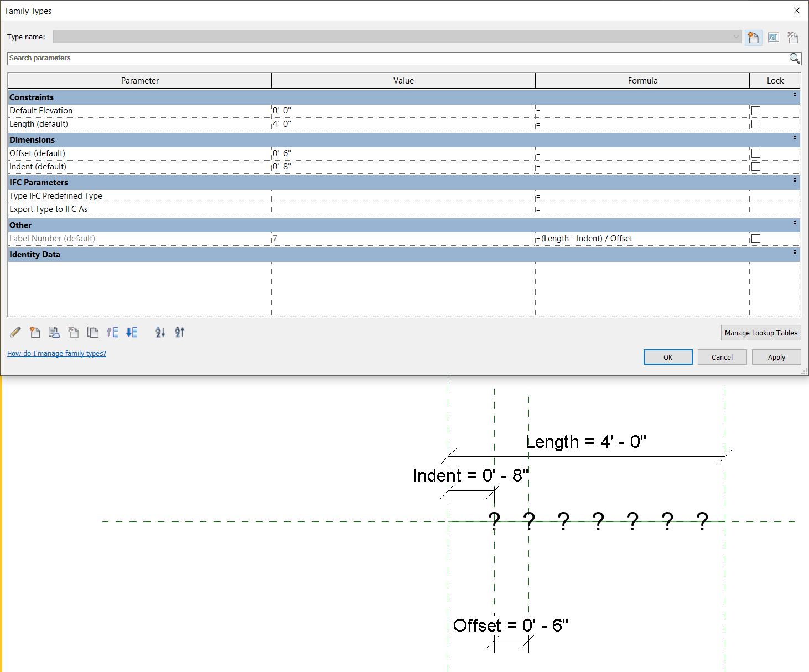Expand the Identity Data section
The image size is (809, 672).
[795, 254]
